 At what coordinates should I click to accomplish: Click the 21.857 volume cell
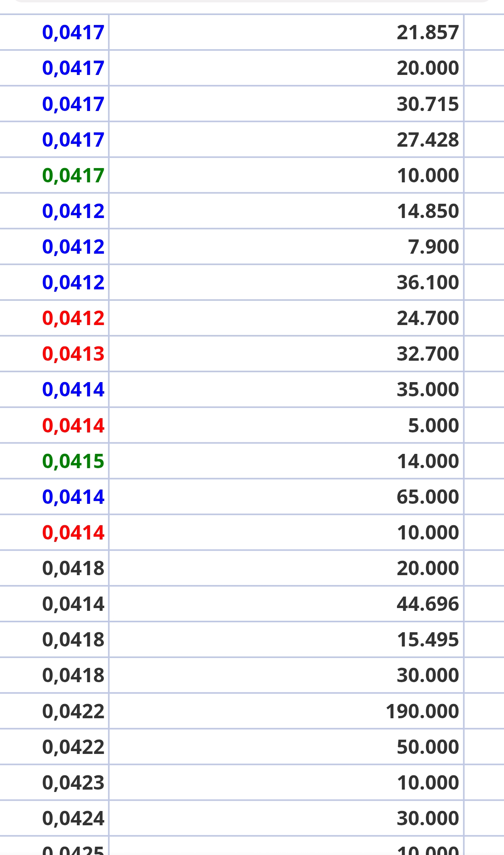[x=286, y=32]
